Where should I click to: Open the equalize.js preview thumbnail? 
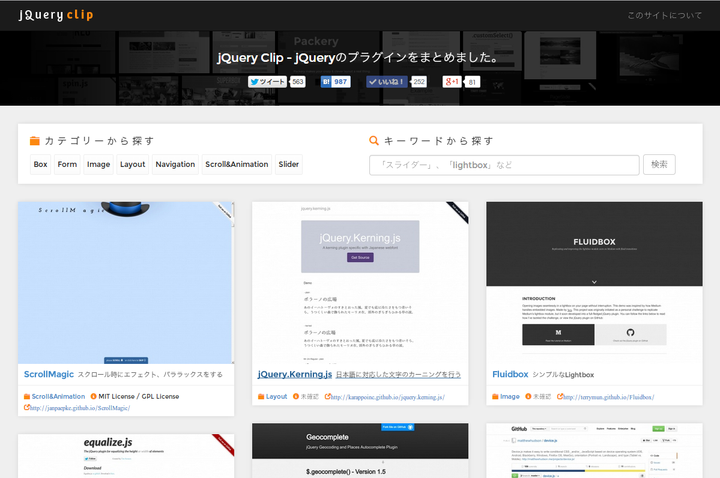(126, 456)
